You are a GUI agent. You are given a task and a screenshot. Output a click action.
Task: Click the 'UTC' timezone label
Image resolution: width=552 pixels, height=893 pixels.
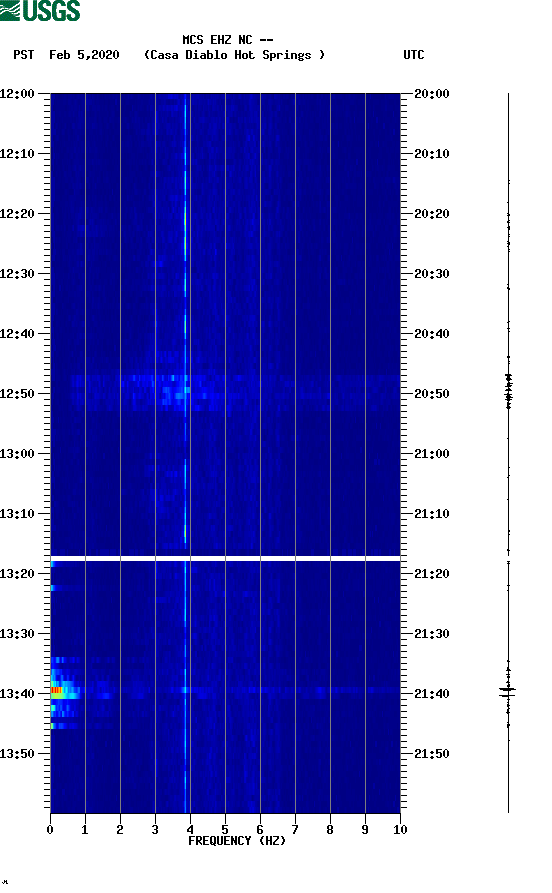(414, 55)
